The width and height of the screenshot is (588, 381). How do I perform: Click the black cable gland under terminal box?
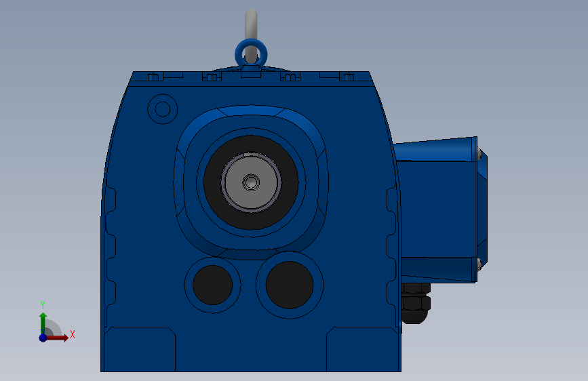pyautogui.click(x=416, y=303)
